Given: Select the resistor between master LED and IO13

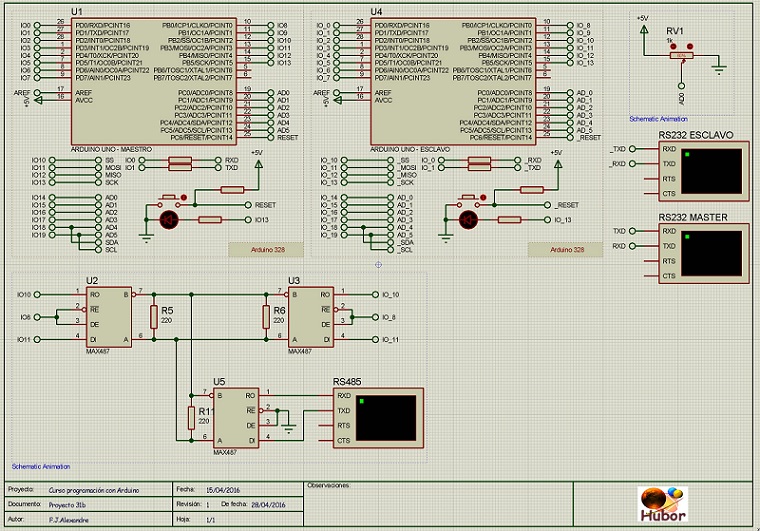Looking at the screenshot, I should tap(210, 220).
